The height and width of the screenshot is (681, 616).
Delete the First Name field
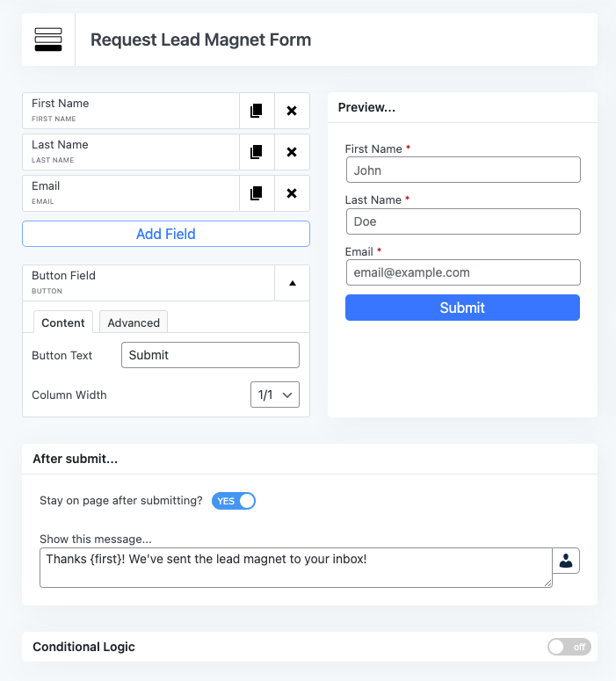[292, 111]
